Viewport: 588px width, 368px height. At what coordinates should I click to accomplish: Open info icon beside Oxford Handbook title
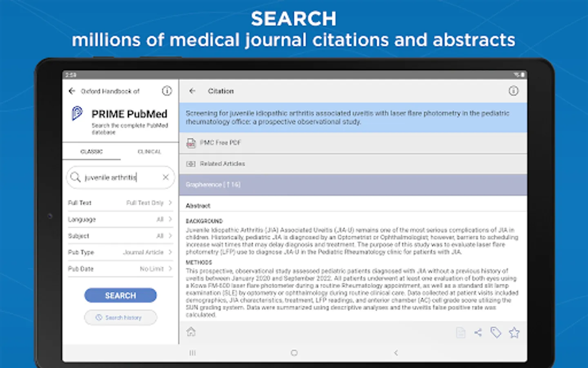(167, 91)
